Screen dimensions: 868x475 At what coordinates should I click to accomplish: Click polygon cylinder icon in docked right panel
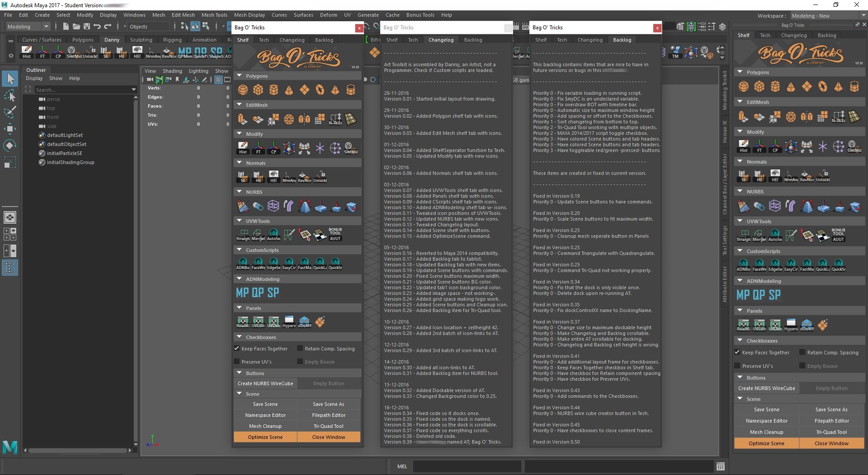(775, 86)
